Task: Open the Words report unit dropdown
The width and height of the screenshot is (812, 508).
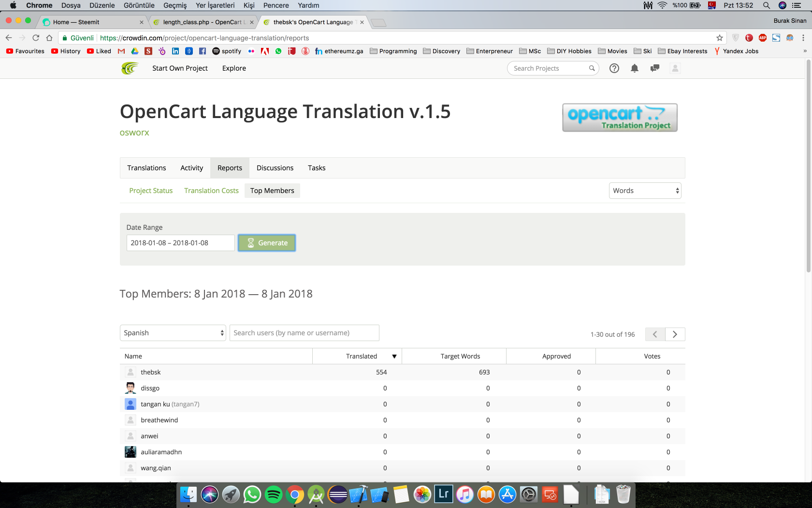Action: (x=645, y=191)
